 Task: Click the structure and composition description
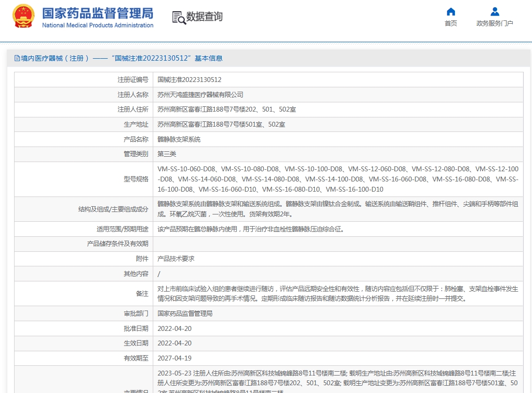pyautogui.click(x=338, y=209)
